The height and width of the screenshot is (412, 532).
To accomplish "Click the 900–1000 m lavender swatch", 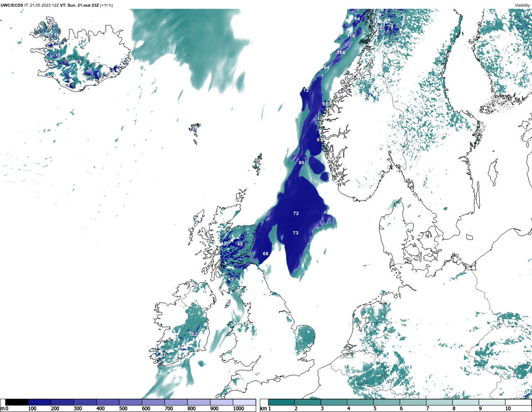I will pyautogui.click(x=221, y=402).
